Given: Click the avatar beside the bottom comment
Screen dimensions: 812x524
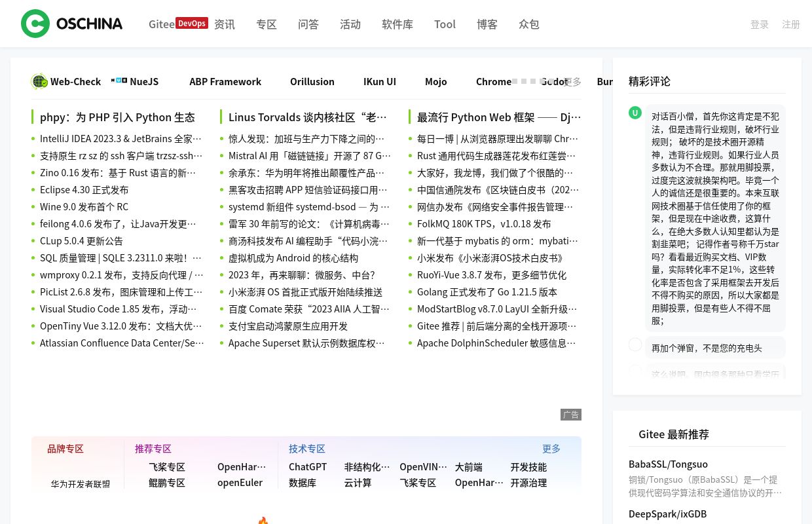Looking at the screenshot, I should coord(635,371).
